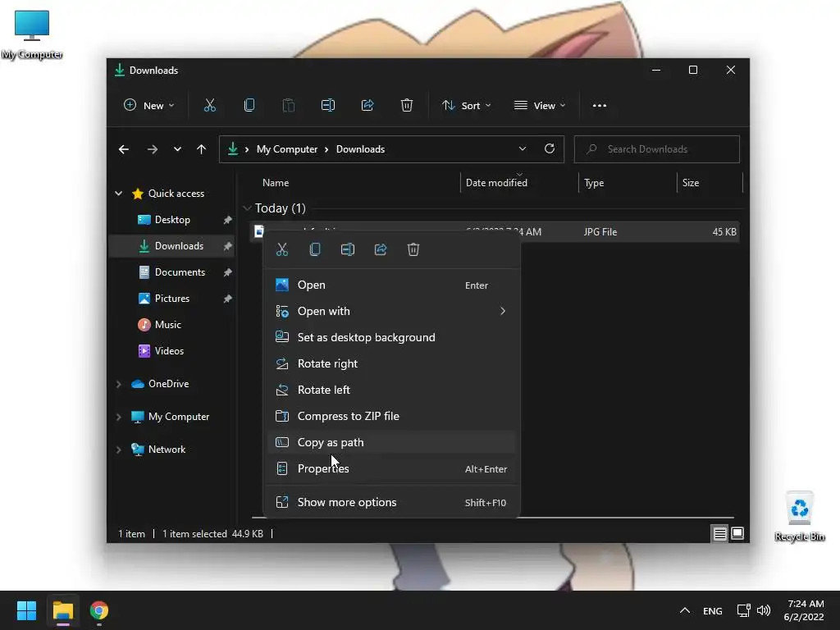The image size is (840, 630).
Task: Copy the file using the context menu copy icon
Action: point(315,249)
